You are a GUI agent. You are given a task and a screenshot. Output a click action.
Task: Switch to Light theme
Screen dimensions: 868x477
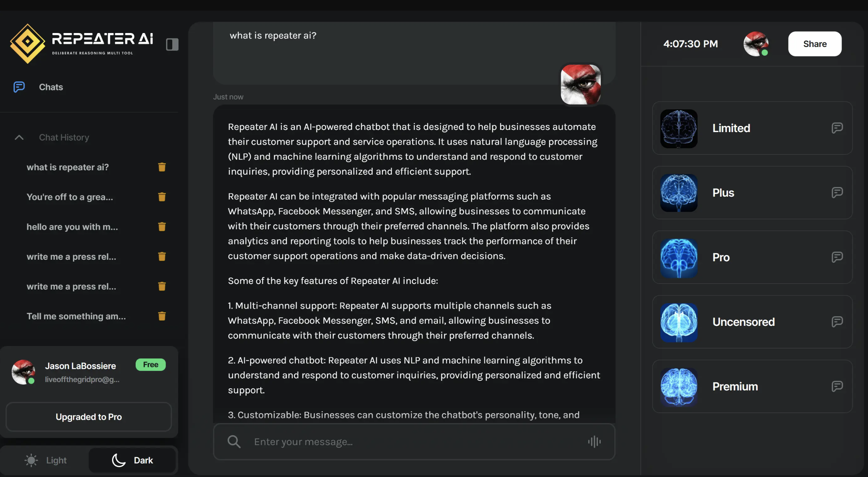click(x=46, y=460)
